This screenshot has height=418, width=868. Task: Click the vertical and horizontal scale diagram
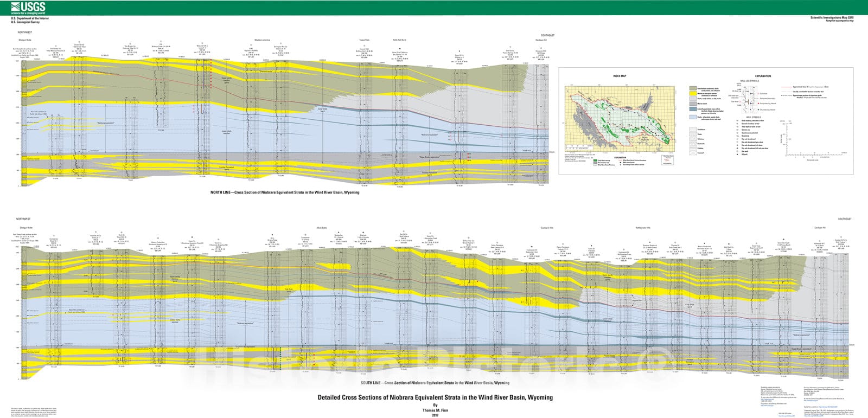coord(813,140)
